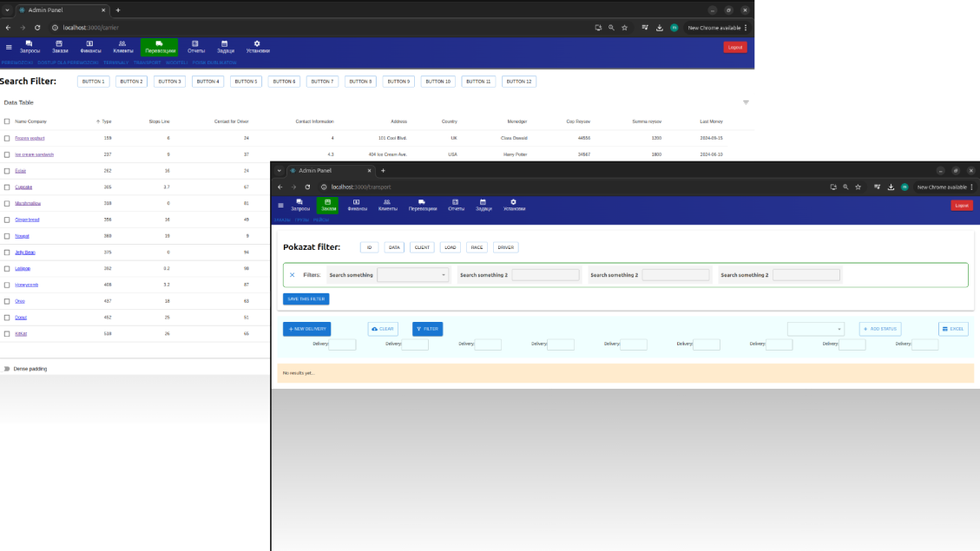980x551 pixels.
Task: Open Установки gear icon in the transport window
Action: (x=513, y=202)
